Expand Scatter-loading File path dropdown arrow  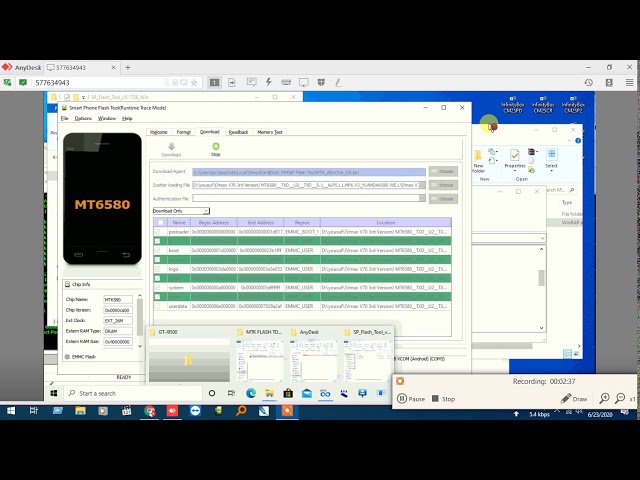tap(422, 185)
